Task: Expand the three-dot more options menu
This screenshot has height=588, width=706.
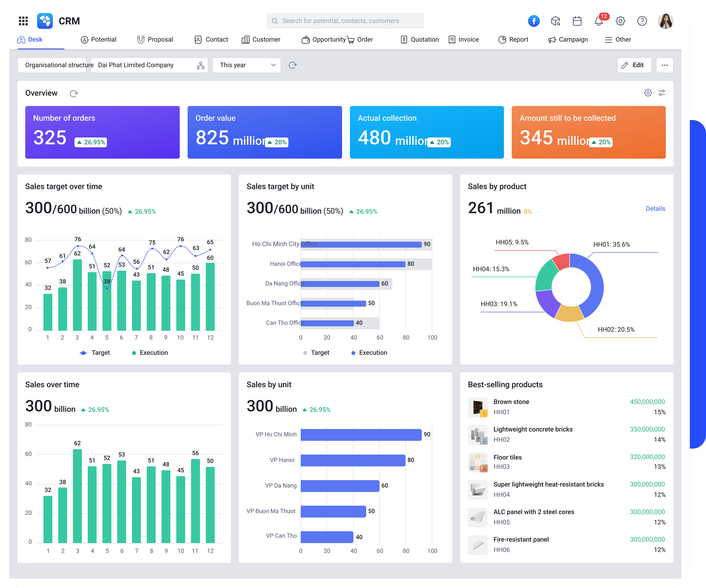Action: pyautogui.click(x=664, y=65)
